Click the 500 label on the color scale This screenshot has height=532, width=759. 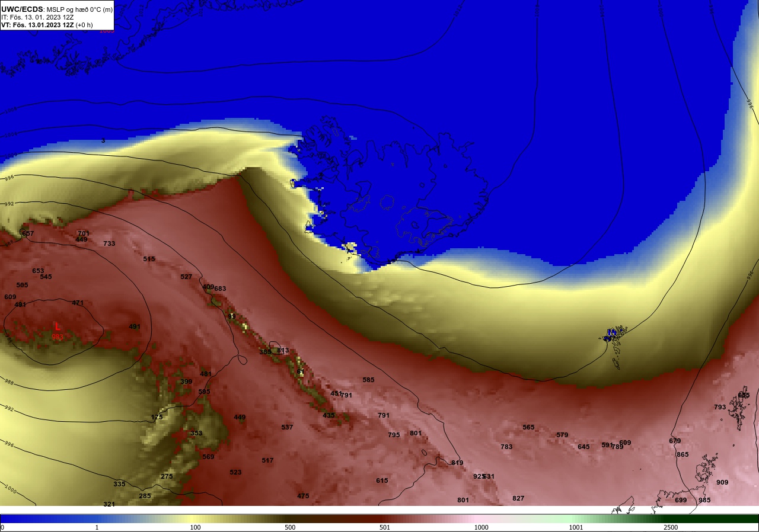point(290,527)
